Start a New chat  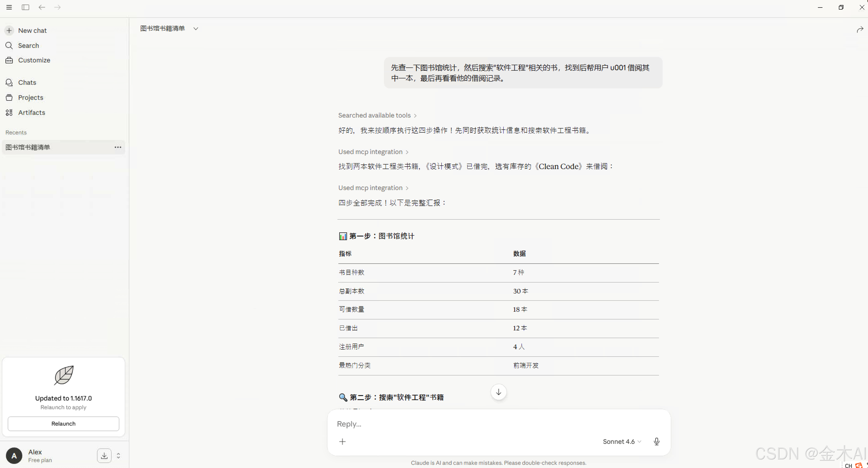(32, 30)
